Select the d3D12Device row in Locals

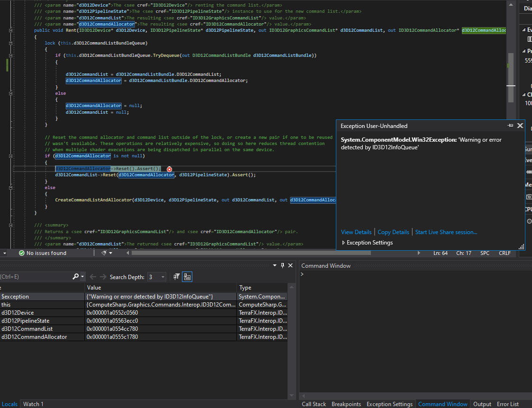point(144,313)
